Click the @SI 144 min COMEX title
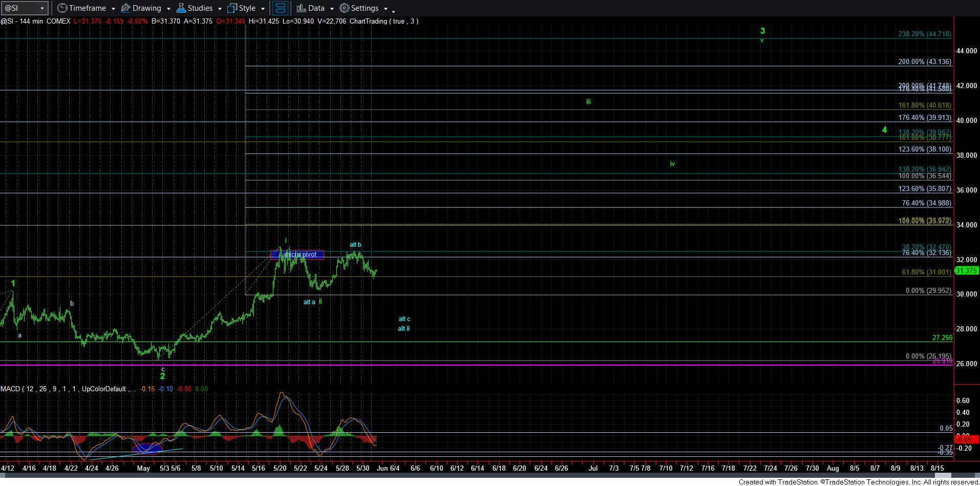The image size is (980, 486). 35,21
